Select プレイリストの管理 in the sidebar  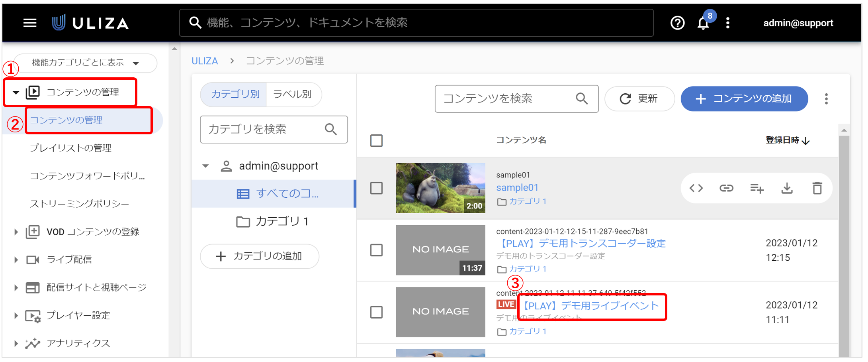[x=72, y=148]
